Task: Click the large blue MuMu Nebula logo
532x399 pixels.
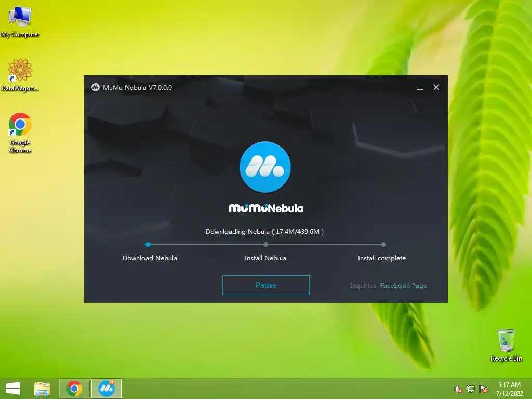Action: pos(265,167)
